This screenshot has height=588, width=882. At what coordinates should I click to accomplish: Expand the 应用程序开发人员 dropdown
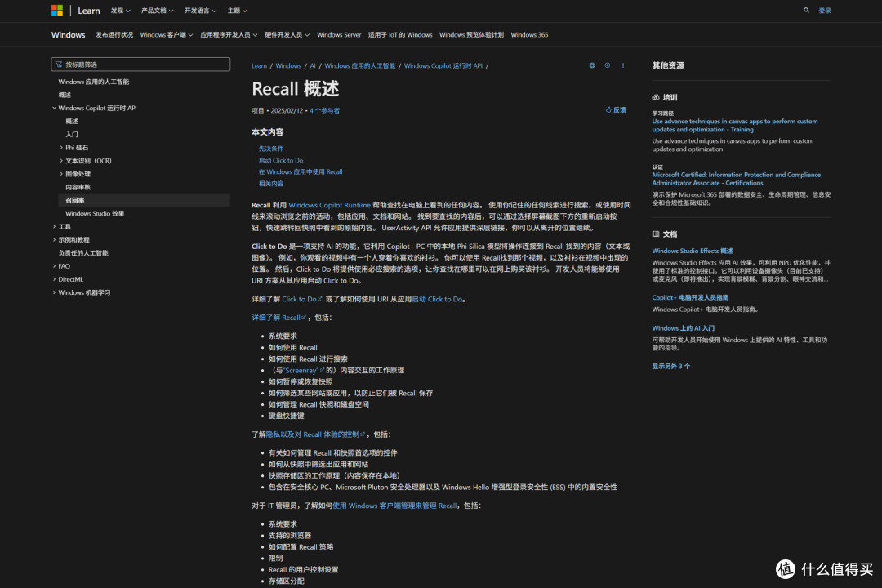click(x=229, y=35)
